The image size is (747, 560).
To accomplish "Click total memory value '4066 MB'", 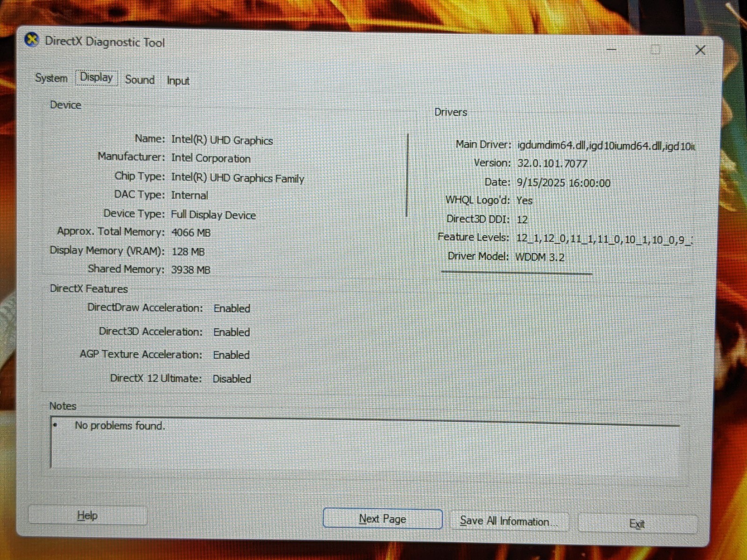I will click(191, 232).
